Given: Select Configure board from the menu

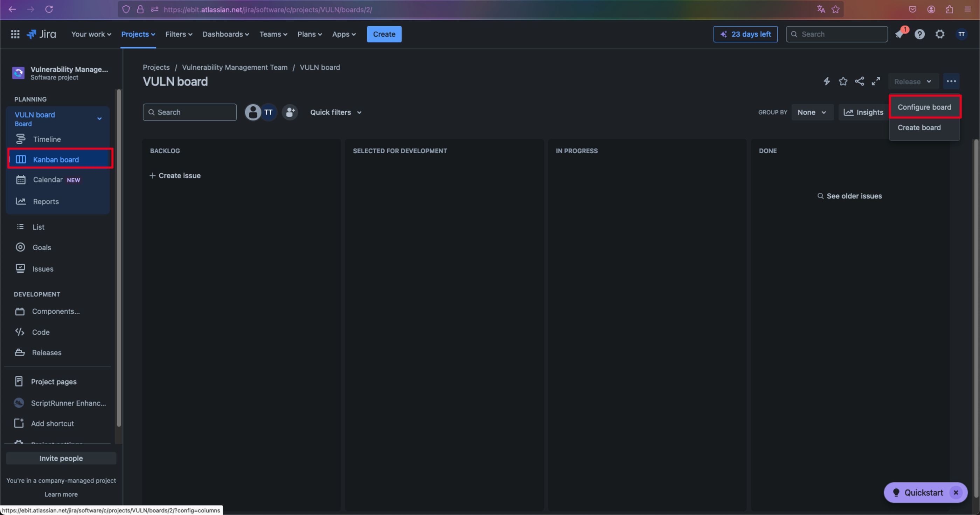Looking at the screenshot, I should point(924,107).
